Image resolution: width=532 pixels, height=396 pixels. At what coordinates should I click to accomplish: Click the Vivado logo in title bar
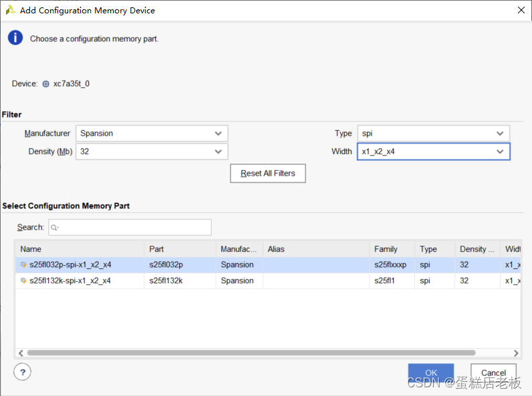click(x=11, y=10)
